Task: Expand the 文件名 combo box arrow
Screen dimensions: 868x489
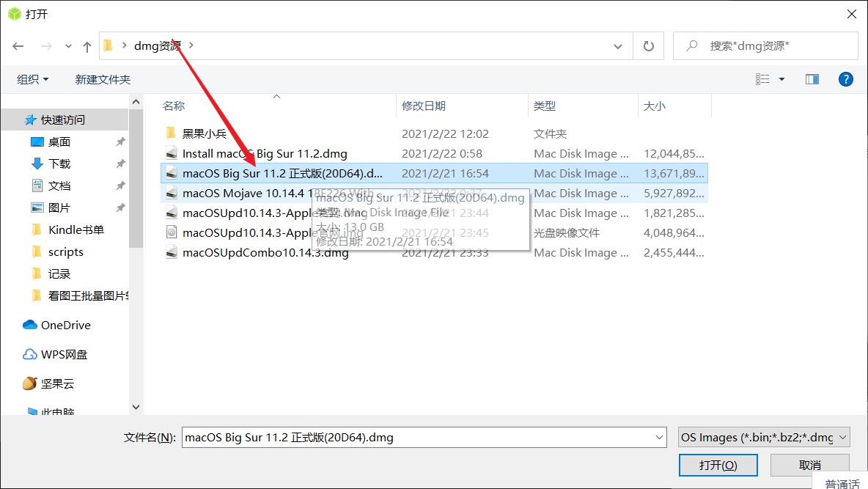Action: [659, 438]
